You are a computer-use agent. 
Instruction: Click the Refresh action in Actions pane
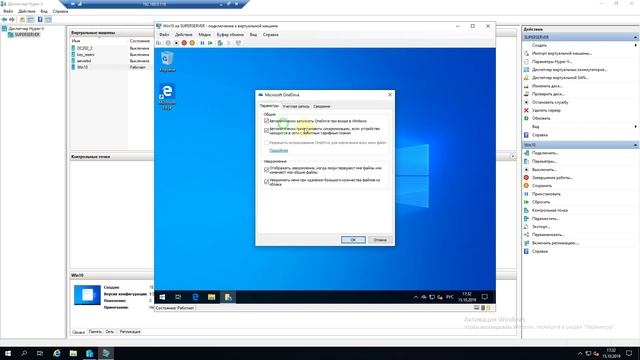pyautogui.click(x=541, y=118)
